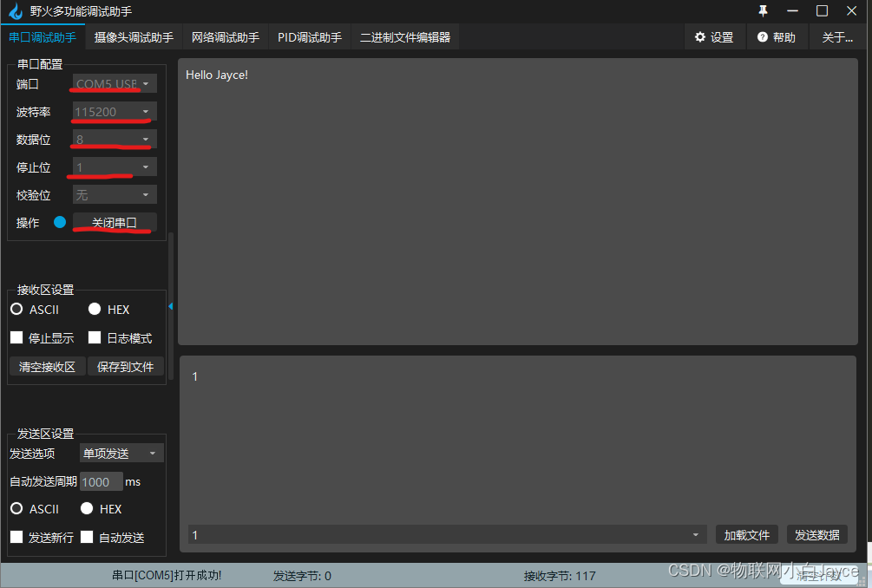This screenshot has width=872, height=588.
Task: Open the gear 设置 settings button
Action: pyautogui.click(x=714, y=37)
